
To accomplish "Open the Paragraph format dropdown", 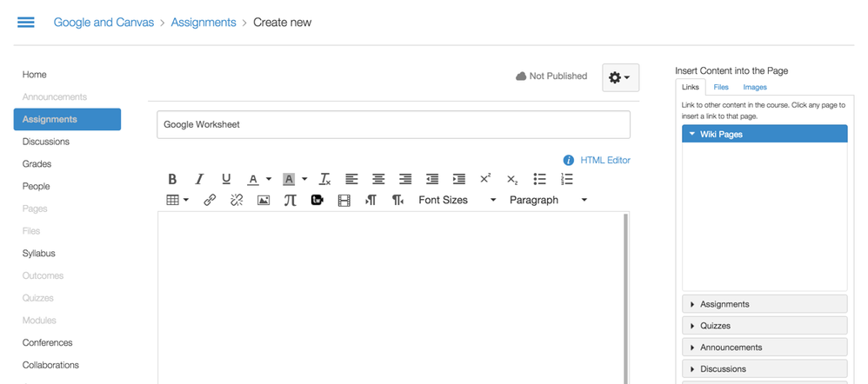I will tap(548, 200).
